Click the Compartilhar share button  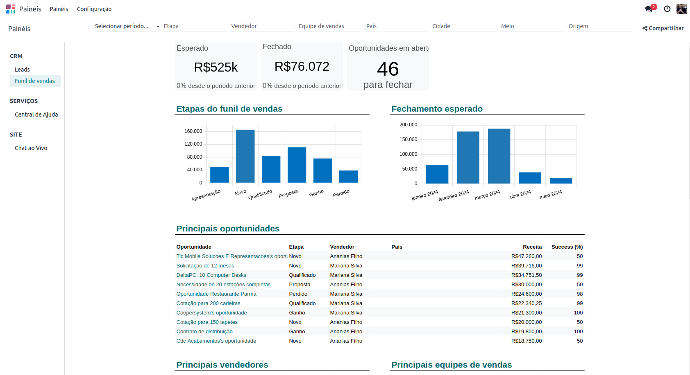click(x=663, y=28)
